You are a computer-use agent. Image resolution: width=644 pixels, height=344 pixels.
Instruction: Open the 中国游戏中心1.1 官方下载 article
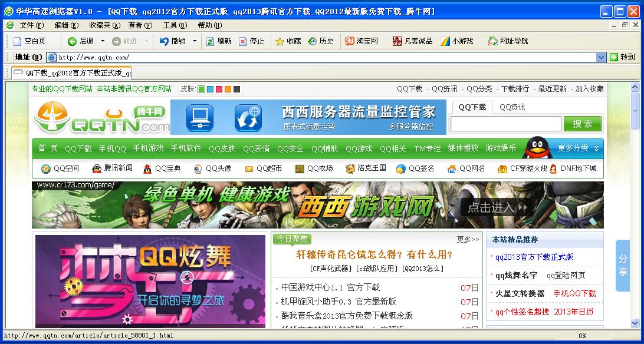[x=331, y=287]
